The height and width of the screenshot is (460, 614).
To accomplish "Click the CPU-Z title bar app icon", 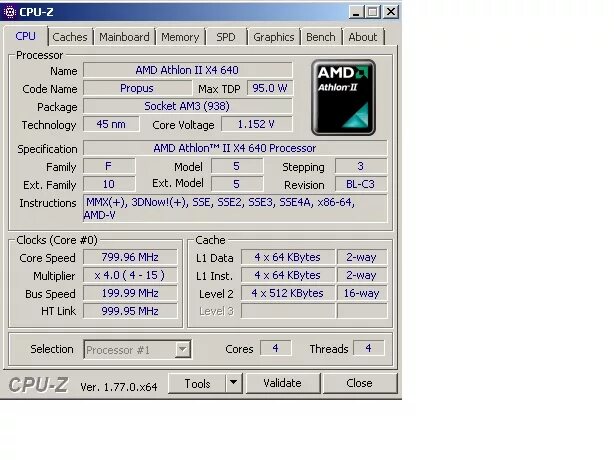I will tap(9, 12).
